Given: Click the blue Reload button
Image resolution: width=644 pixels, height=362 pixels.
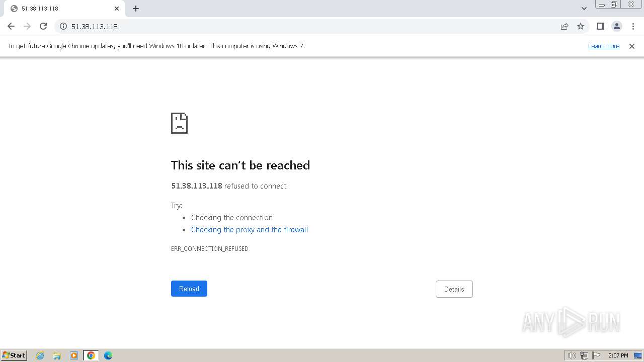Looking at the screenshot, I should point(189,289).
